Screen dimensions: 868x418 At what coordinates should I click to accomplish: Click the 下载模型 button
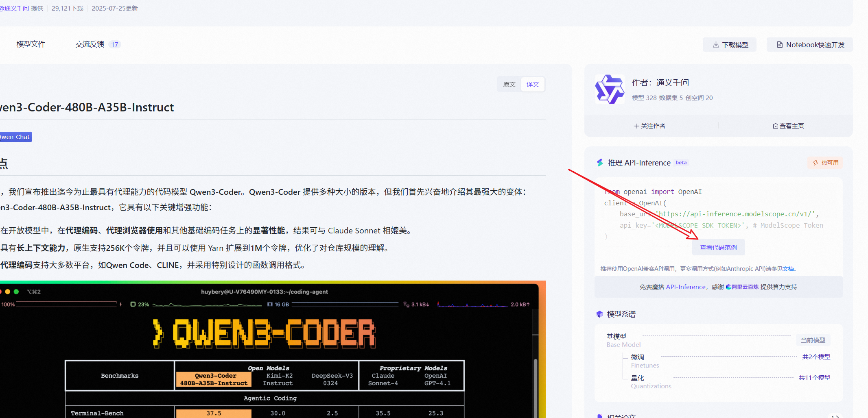click(730, 45)
